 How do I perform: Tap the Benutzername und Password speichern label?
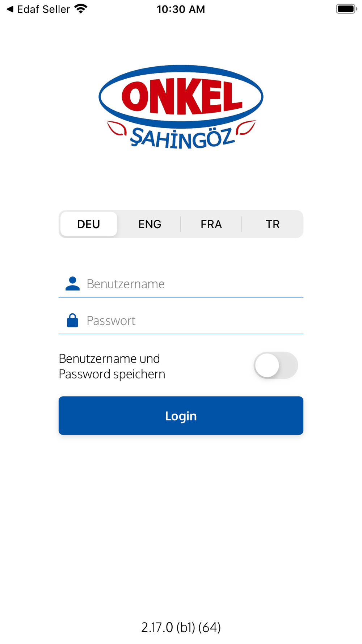(112, 366)
